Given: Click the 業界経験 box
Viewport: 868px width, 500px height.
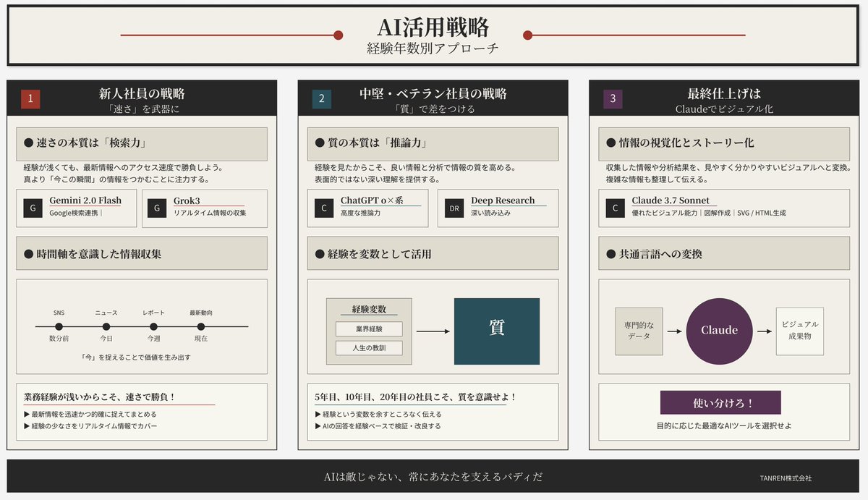Looking at the screenshot, I should pyautogui.click(x=369, y=329).
